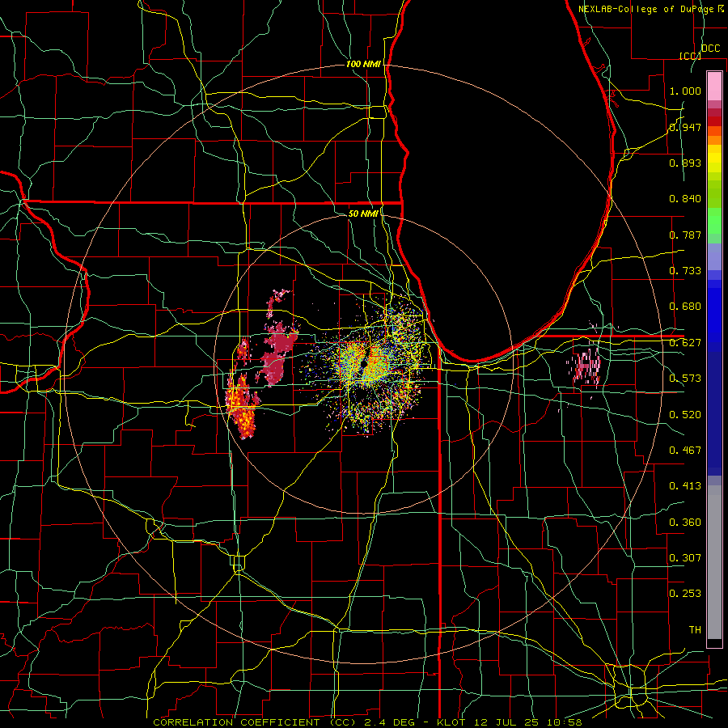Viewport: 728px width, 728px height.
Task: Select the 0.893 scale value
Action: pos(685,163)
